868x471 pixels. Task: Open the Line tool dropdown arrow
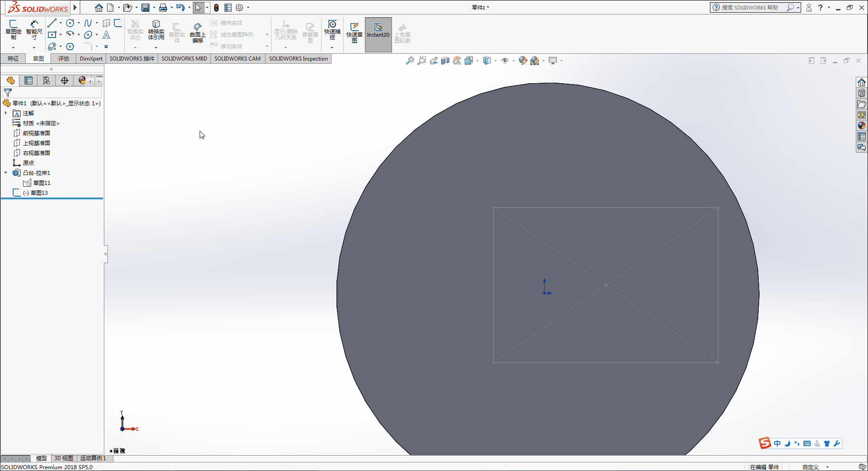[61, 23]
